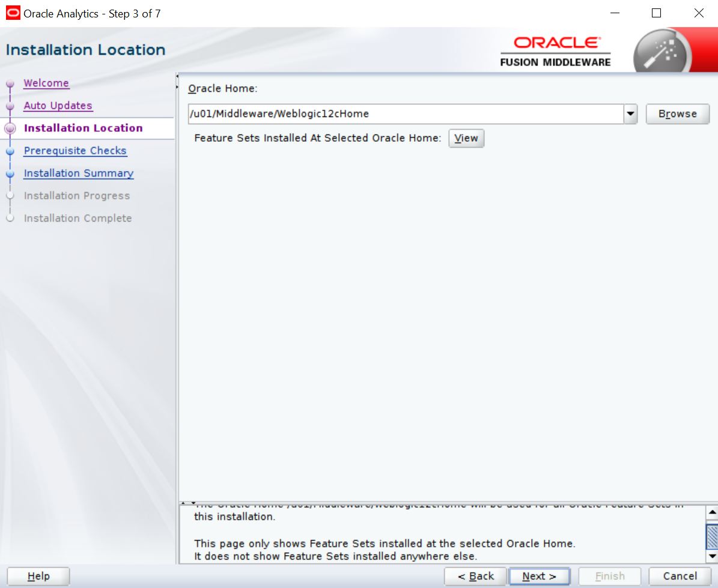
Task: Browse for an Oracle Home directory
Action: [x=678, y=114]
